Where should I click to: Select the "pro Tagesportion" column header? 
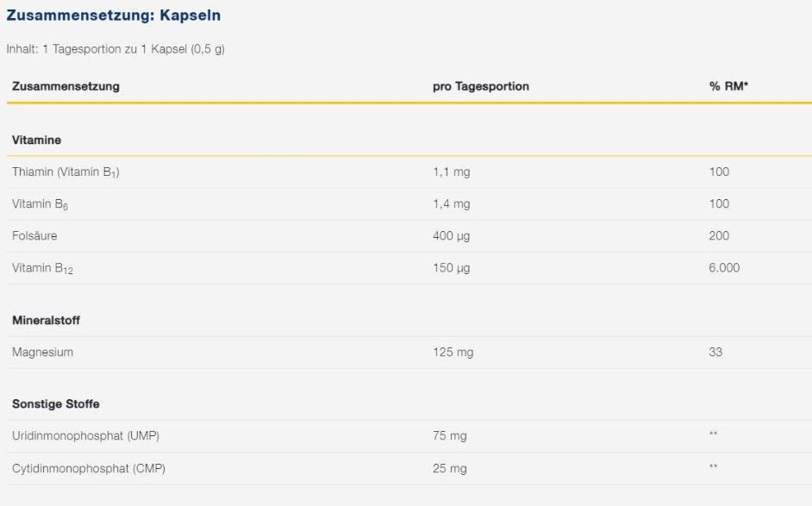click(481, 86)
